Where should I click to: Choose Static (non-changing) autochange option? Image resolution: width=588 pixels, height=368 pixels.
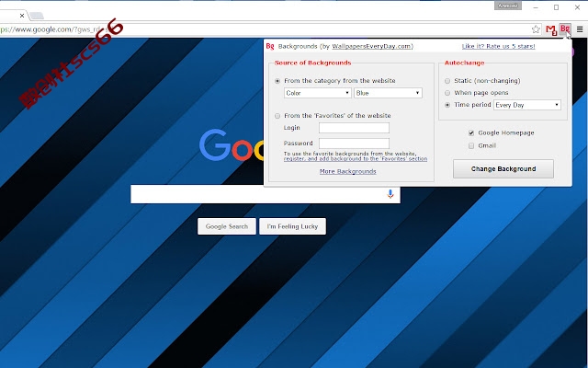pyautogui.click(x=447, y=81)
